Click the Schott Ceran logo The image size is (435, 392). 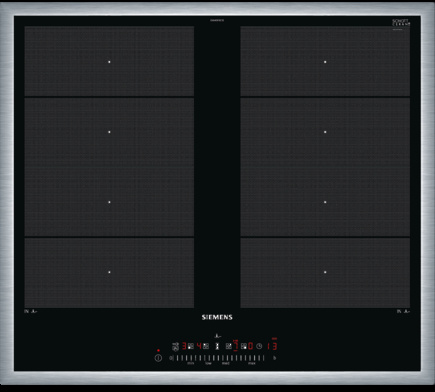pos(401,23)
